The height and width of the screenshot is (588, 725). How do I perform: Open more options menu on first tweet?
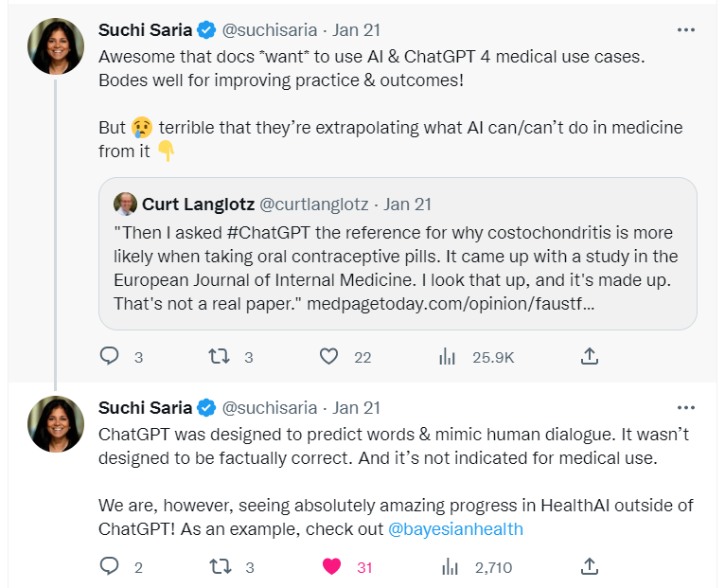point(686,29)
